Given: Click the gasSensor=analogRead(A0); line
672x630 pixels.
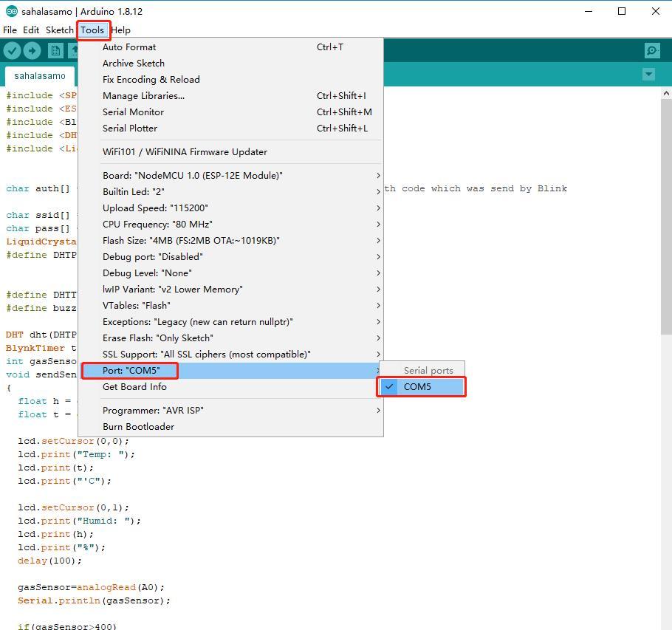Looking at the screenshot, I should click(x=92, y=588).
